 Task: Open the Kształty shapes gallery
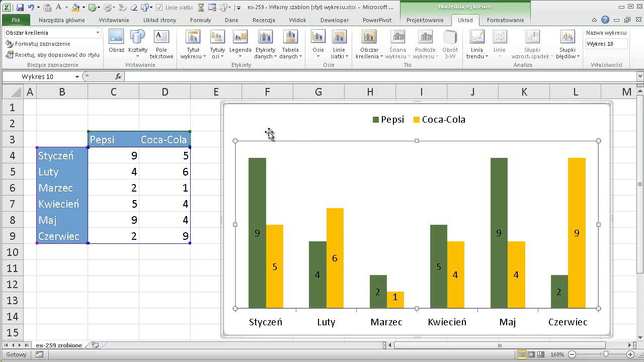(x=138, y=44)
